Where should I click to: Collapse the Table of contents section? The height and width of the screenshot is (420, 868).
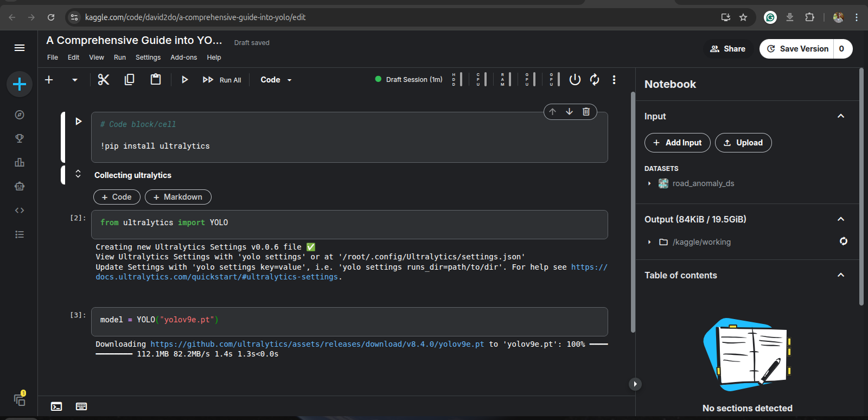[841, 275]
